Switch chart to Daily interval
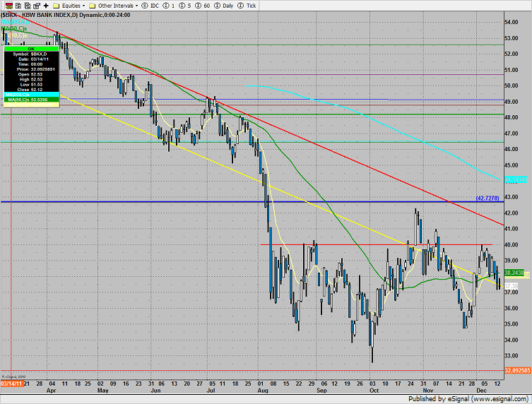The height and width of the screenshot is (404, 532). point(224,6)
